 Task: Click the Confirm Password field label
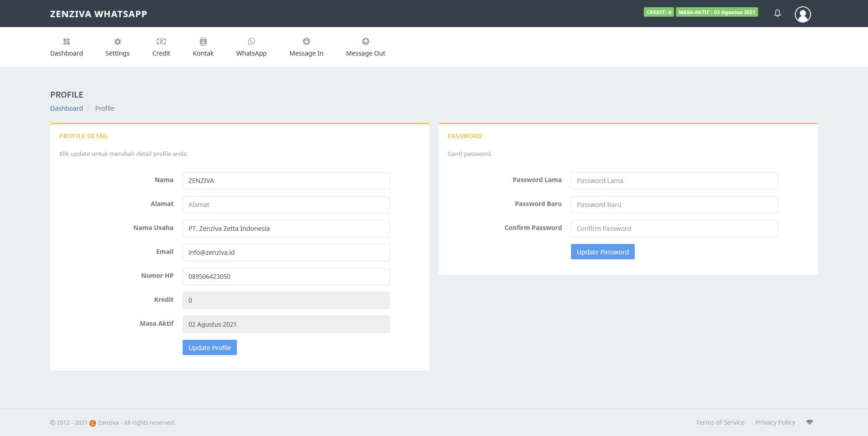tap(533, 228)
